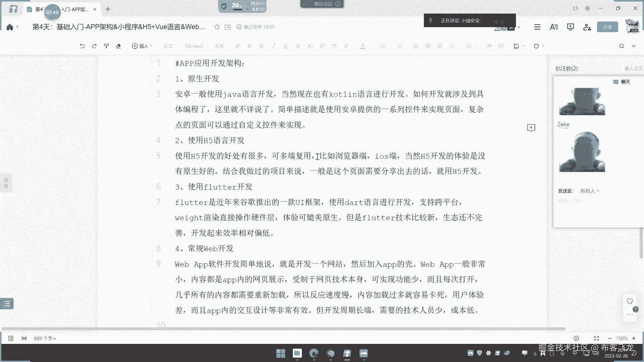This screenshot has height=362, width=644.
Task: Star this document as favorite
Action: point(217,27)
